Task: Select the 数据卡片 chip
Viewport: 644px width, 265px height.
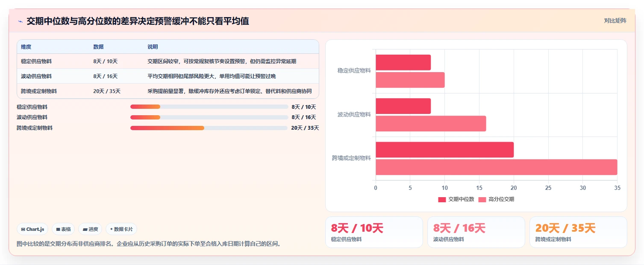Action: point(121,229)
